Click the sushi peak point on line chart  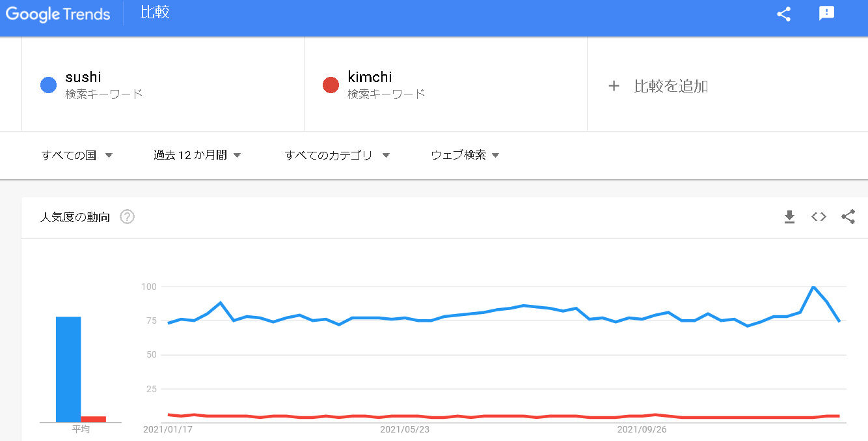click(x=813, y=287)
